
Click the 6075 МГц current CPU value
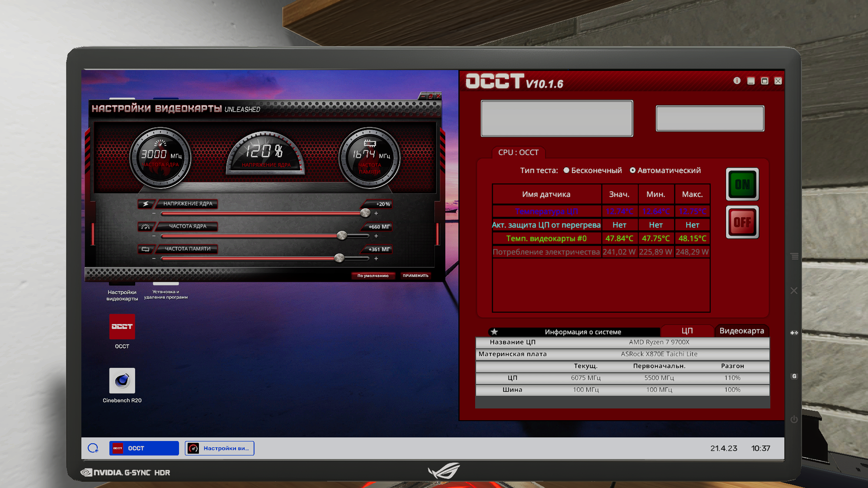click(x=586, y=378)
